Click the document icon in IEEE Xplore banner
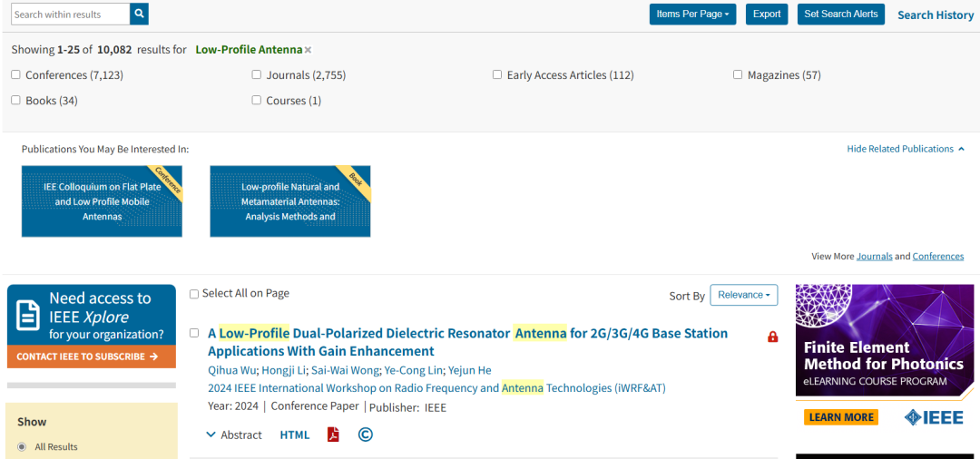 tap(27, 316)
